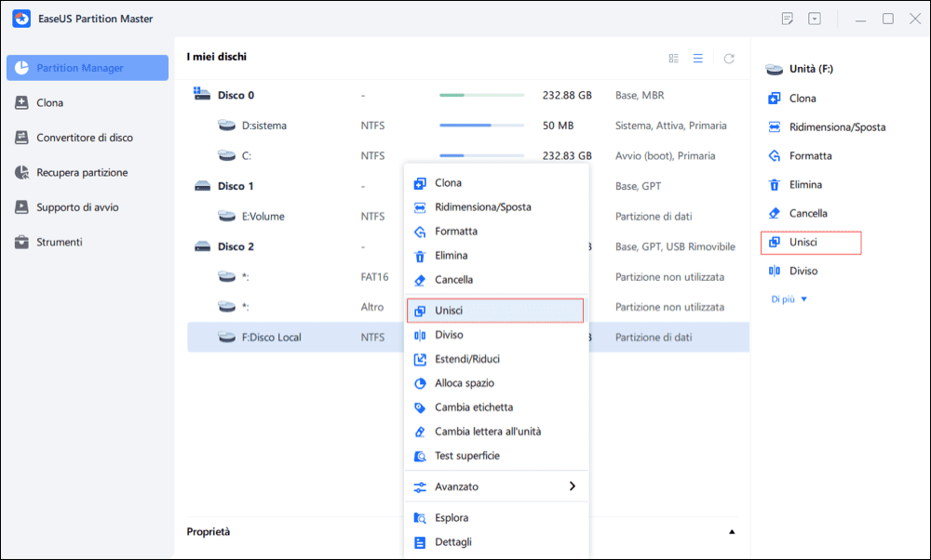The width and height of the screenshot is (931, 560).
Task: Select Clona in the context menu
Action: 496,183
